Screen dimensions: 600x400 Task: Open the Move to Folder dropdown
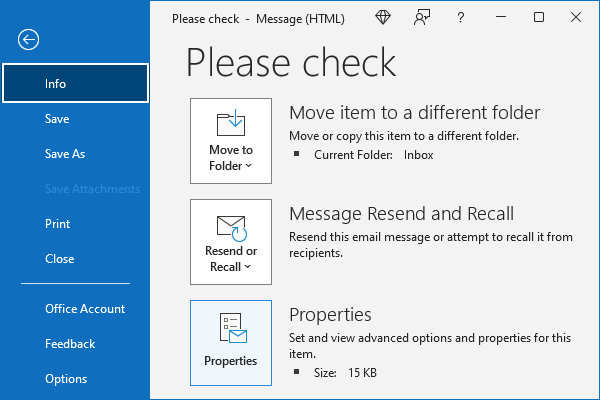[x=231, y=141]
